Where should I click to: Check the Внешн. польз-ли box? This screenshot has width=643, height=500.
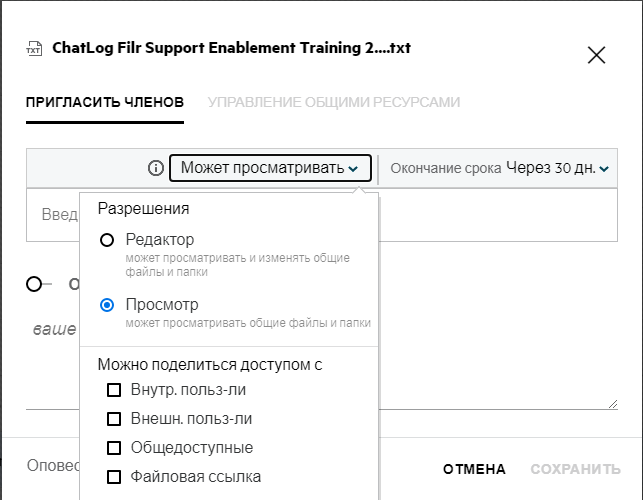(x=114, y=418)
